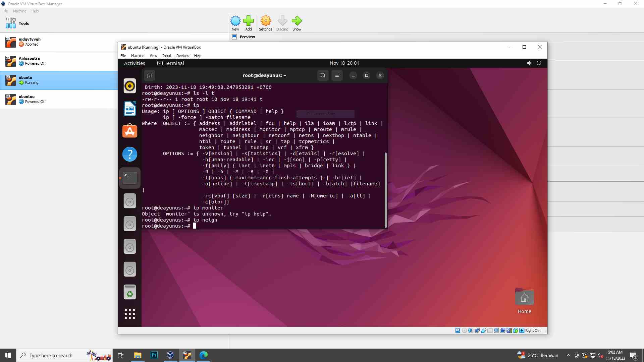Viewport: 644px width, 362px height.
Task: Open Help menu in ubuntu VM window
Action: point(198,56)
